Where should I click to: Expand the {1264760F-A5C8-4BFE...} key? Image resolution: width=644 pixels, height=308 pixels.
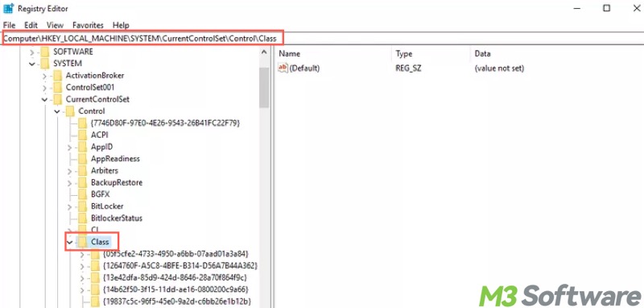(x=82, y=266)
